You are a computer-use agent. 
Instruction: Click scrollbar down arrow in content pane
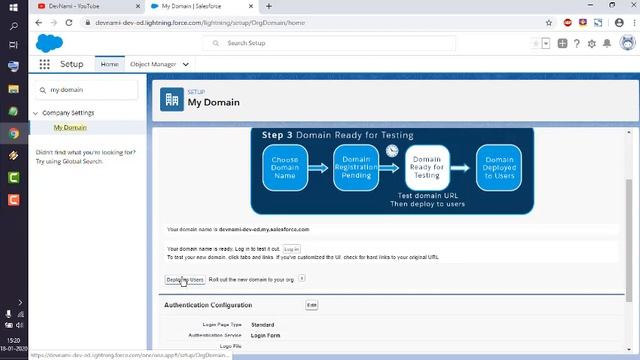point(629,349)
